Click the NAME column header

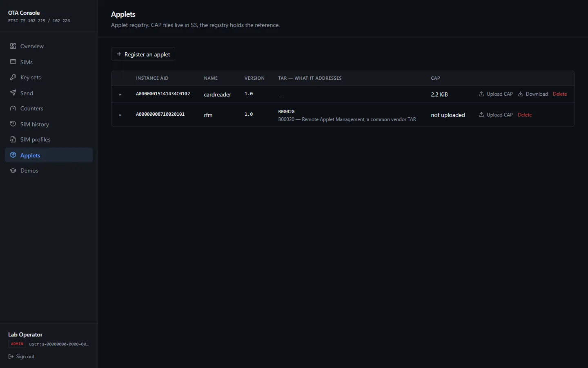tap(211, 78)
